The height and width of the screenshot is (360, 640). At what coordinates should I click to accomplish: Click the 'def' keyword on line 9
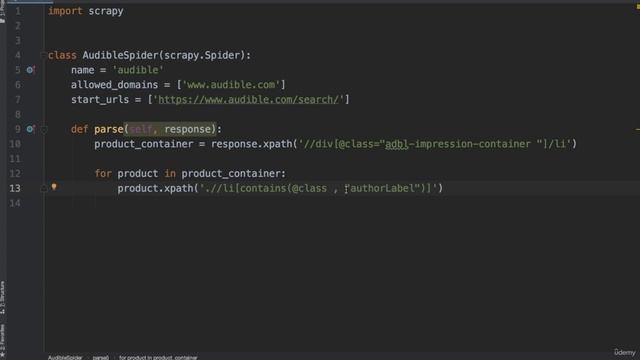click(x=80, y=129)
